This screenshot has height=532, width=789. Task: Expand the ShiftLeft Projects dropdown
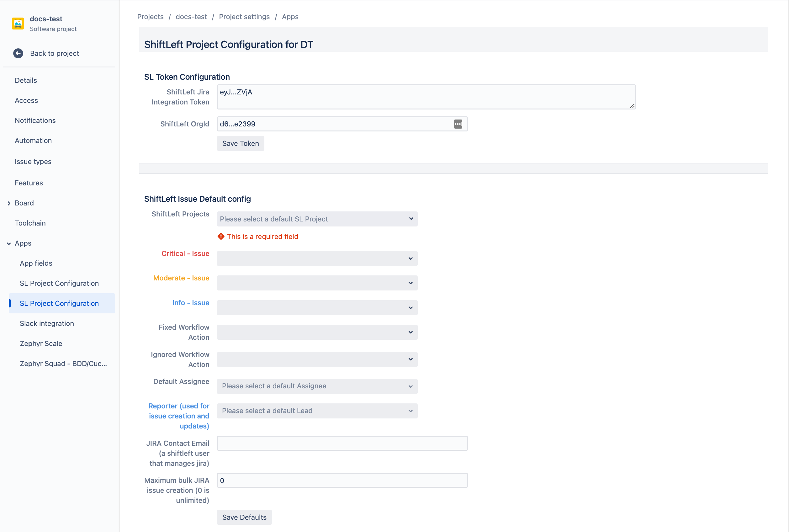317,219
